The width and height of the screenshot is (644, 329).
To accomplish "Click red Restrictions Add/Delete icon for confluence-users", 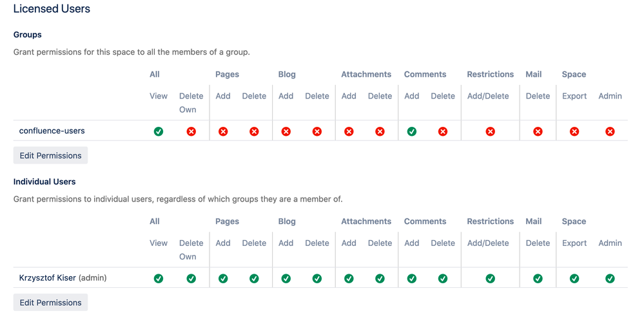I will [490, 131].
